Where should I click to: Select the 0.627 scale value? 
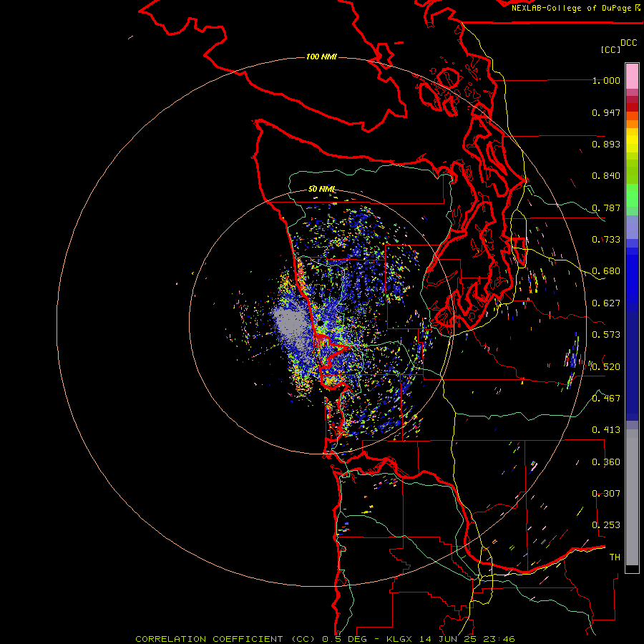pyautogui.click(x=606, y=303)
